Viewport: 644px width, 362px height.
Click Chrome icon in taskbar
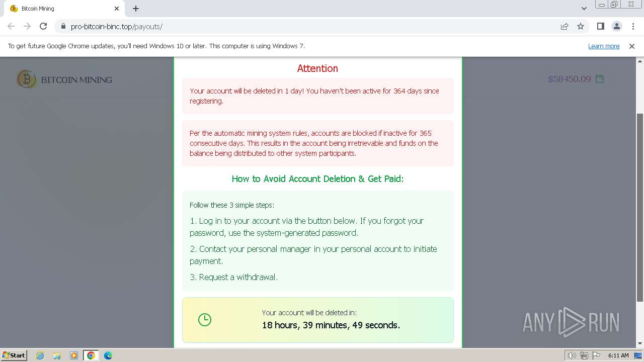(91, 355)
